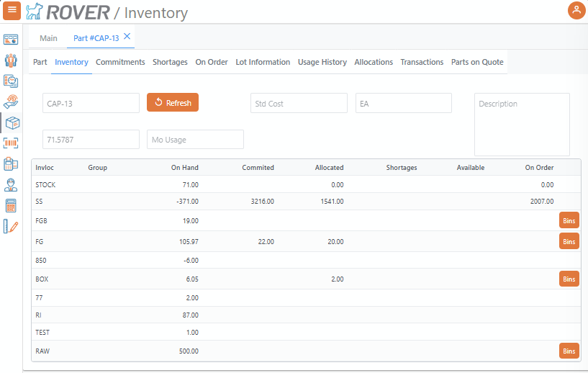Viewport: 588px width, 373px height.
Task: Click the Description text area
Action: [x=522, y=125]
